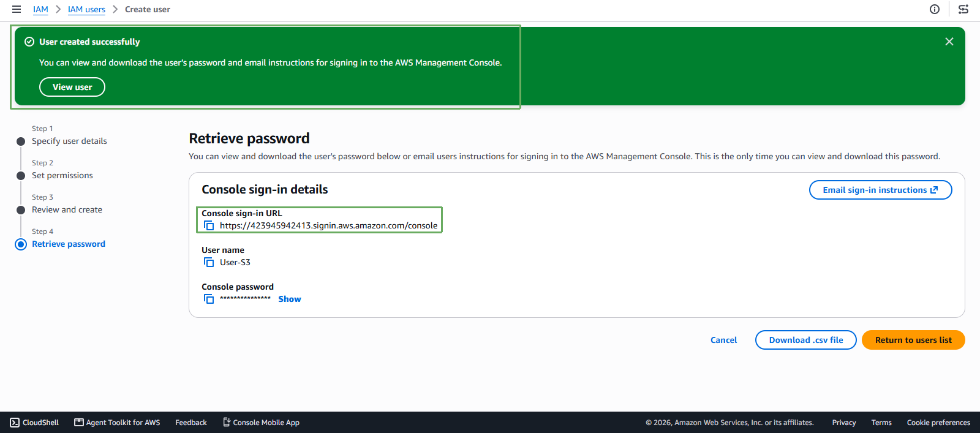The height and width of the screenshot is (433, 980).
Task: Copy the Console sign-in URL
Action: coord(209,226)
